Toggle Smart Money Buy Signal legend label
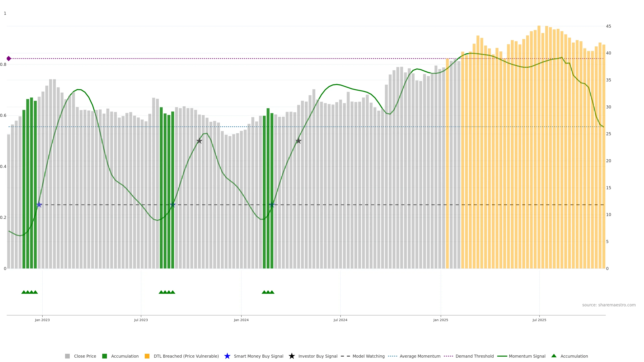Screen dimensions: 644x362 [x=258, y=356]
